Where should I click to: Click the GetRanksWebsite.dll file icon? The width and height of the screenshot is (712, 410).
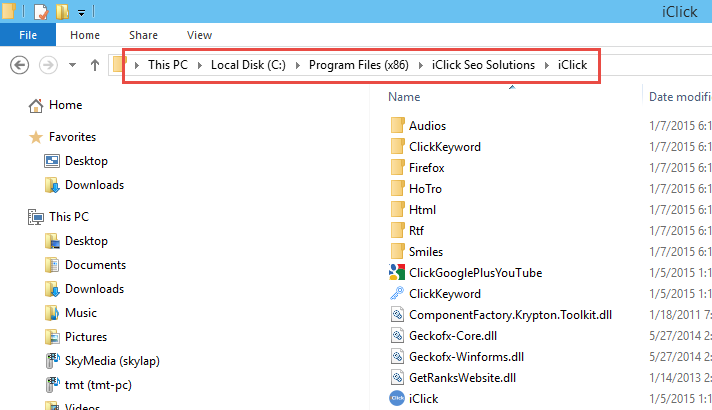click(397, 377)
